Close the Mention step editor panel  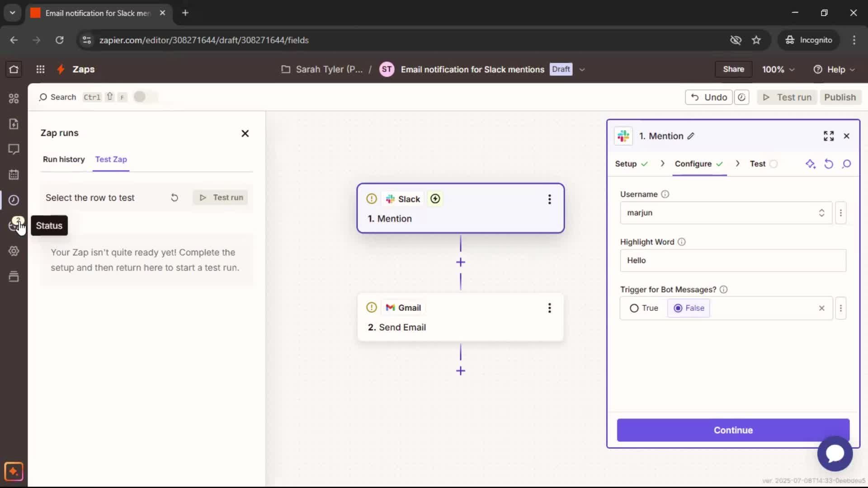click(x=847, y=136)
